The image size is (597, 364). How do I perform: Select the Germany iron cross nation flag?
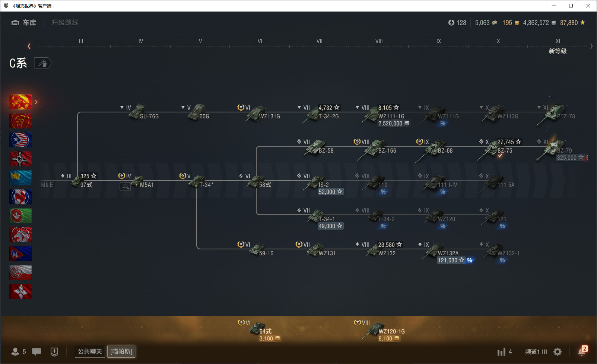click(x=20, y=159)
